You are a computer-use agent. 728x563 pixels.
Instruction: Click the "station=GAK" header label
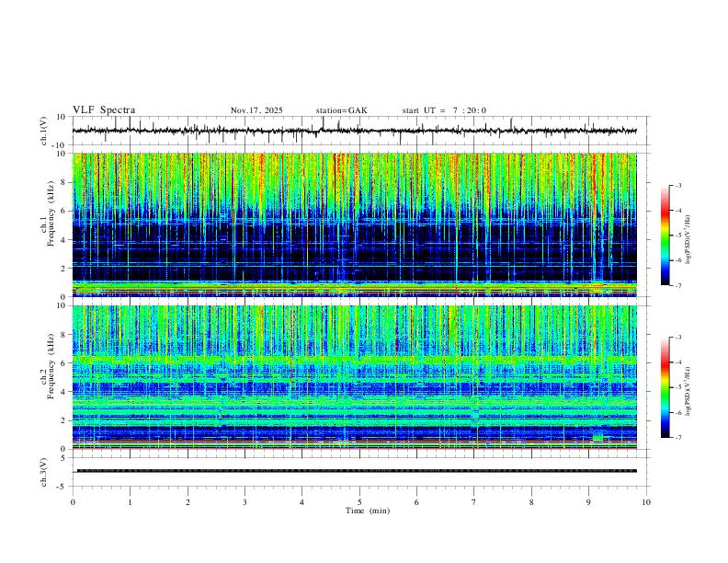pyautogui.click(x=341, y=110)
